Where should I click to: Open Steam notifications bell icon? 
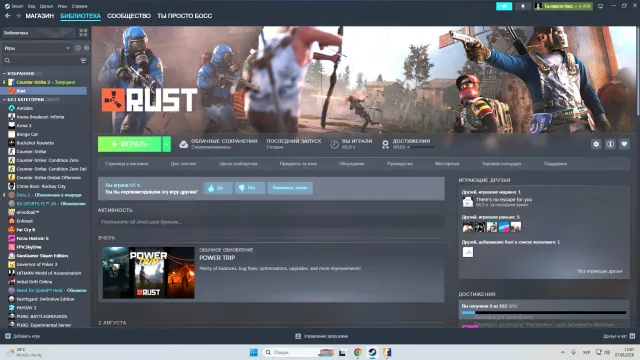522,6
